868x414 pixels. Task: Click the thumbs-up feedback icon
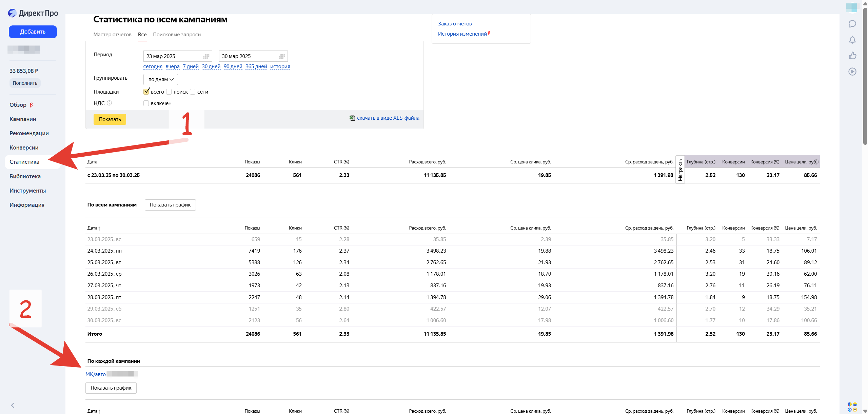852,56
